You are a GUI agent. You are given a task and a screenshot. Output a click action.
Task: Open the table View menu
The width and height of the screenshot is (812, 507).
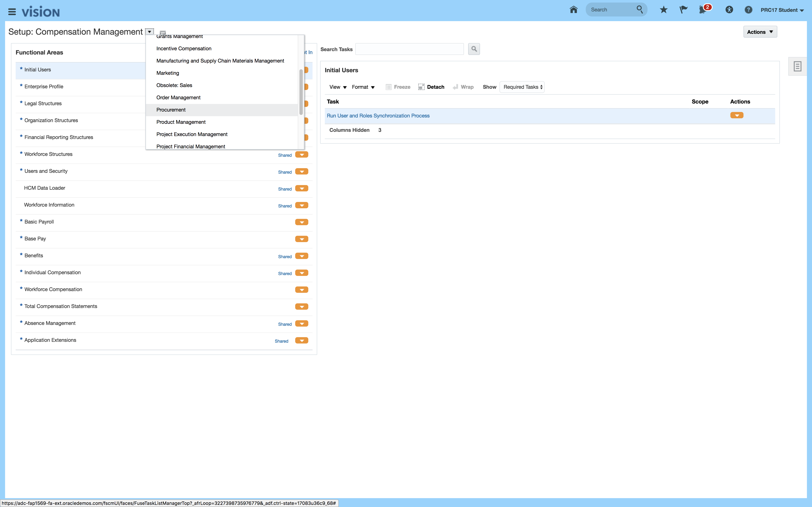(337, 87)
